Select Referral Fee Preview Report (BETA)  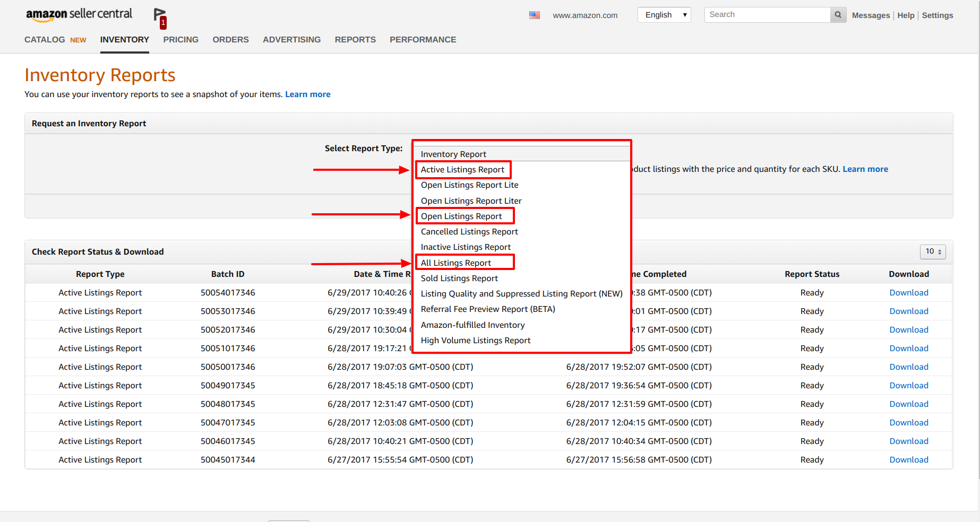521,309
